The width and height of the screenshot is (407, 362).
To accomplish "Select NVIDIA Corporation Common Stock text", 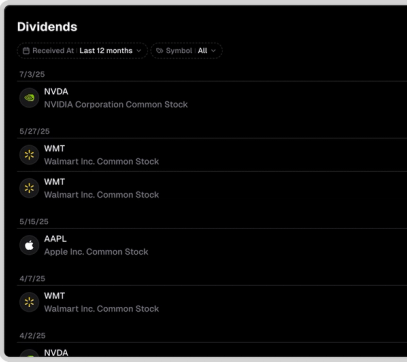I will click(116, 104).
